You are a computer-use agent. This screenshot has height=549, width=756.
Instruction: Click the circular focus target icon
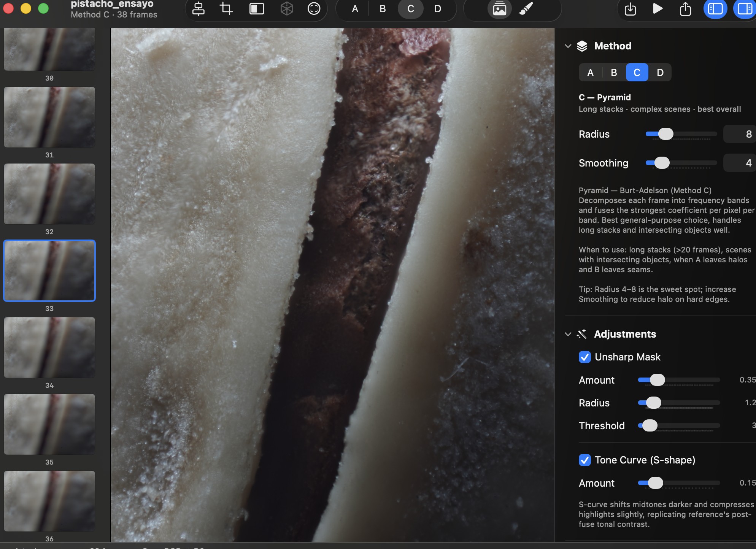[314, 9]
